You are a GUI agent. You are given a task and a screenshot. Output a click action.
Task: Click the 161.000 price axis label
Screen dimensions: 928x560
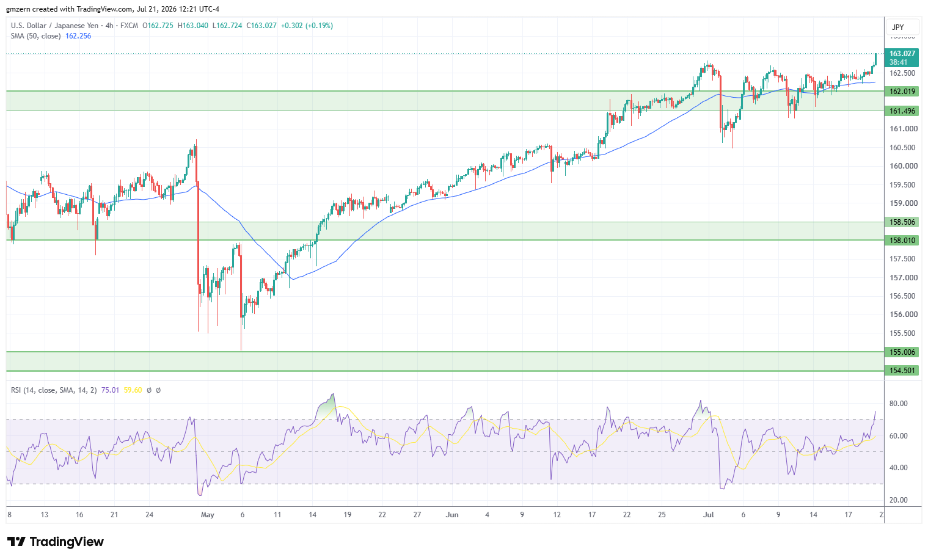(903, 129)
